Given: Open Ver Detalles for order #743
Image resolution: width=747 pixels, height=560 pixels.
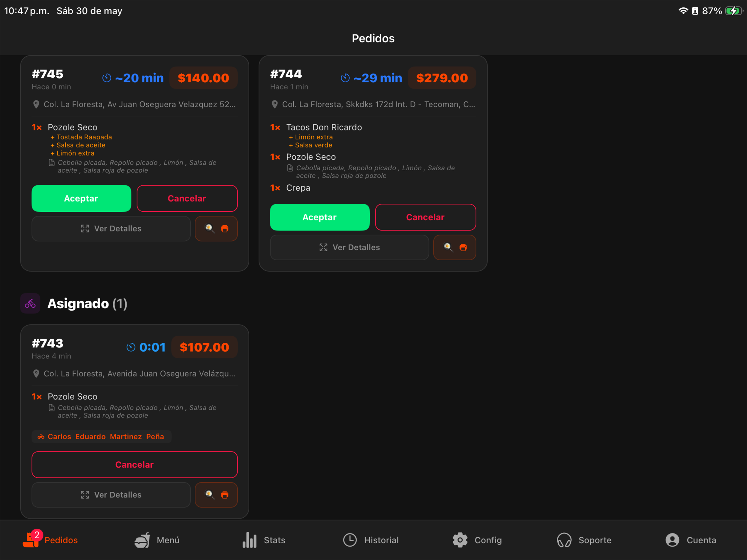Looking at the screenshot, I should 111,495.
